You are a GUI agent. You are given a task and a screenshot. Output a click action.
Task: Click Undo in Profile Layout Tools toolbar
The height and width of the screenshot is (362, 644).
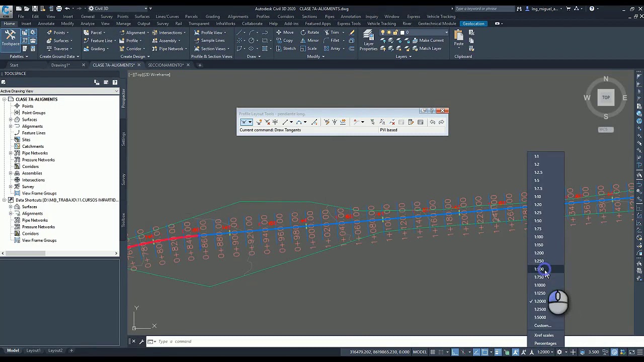click(x=432, y=122)
